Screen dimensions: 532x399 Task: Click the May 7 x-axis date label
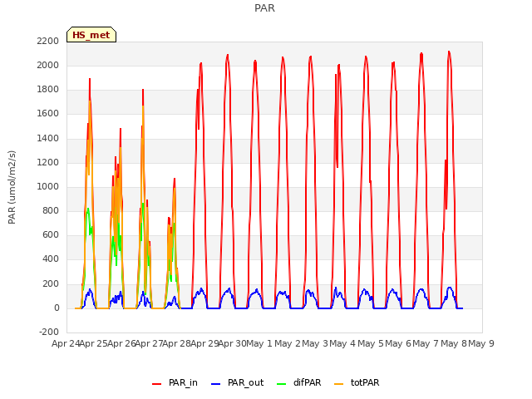426,343
